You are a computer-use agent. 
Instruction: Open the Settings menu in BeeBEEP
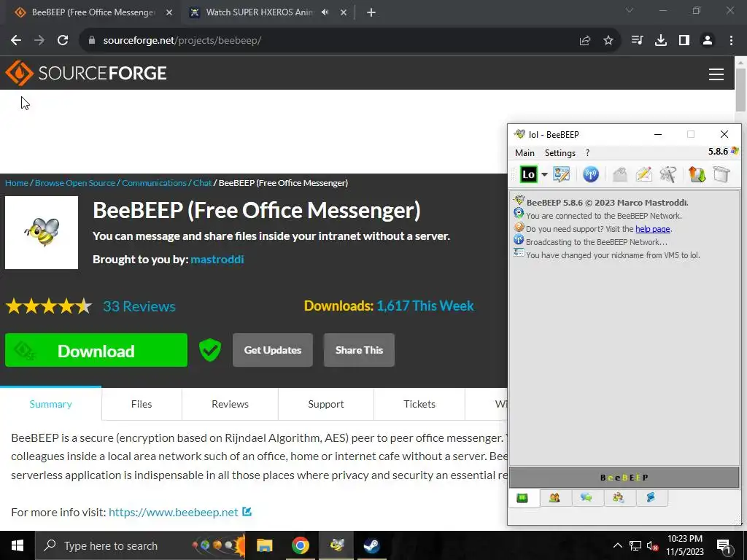point(560,153)
